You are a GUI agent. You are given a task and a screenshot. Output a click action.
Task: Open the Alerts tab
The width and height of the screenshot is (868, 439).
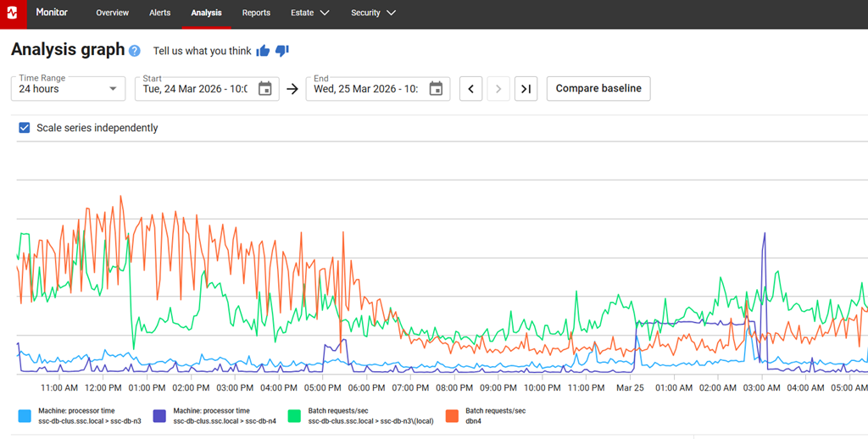tap(159, 14)
